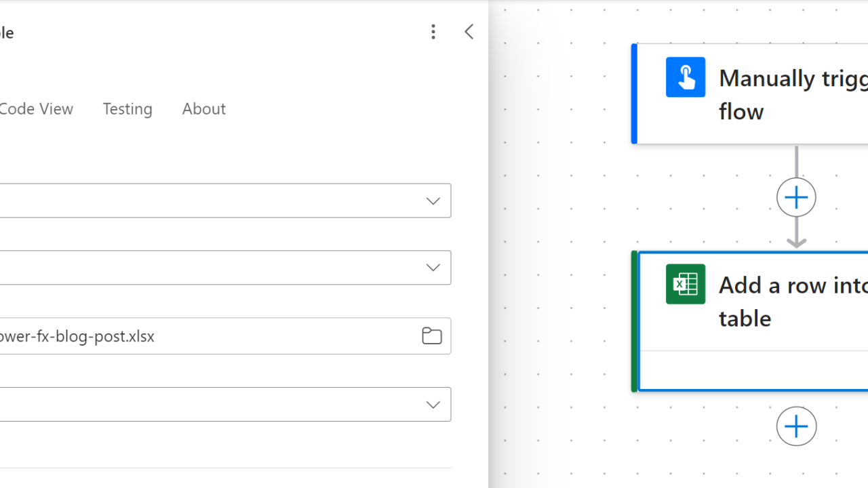This screenshot has height=488, width=868.
Task: Expand the dropdown below the file field
Action: coord(433,405)
